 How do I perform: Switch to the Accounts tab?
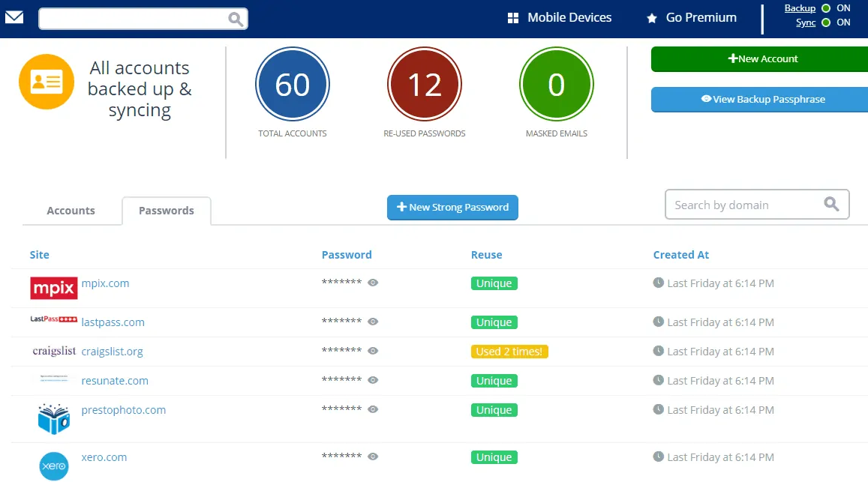pos(71,211)
